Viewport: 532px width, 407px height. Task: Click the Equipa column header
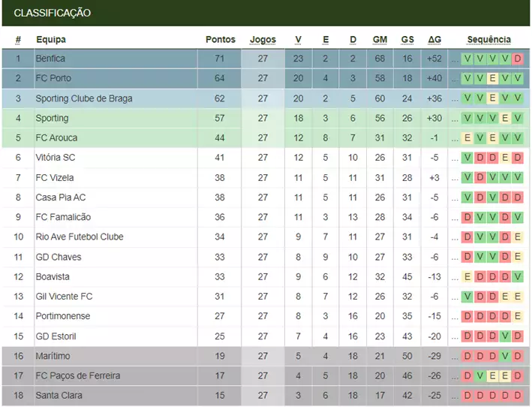51,40
